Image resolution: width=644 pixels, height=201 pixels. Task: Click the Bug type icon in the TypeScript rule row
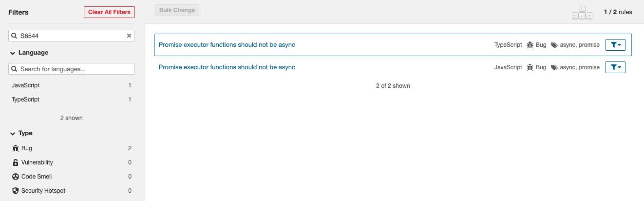tap(530, 45)
